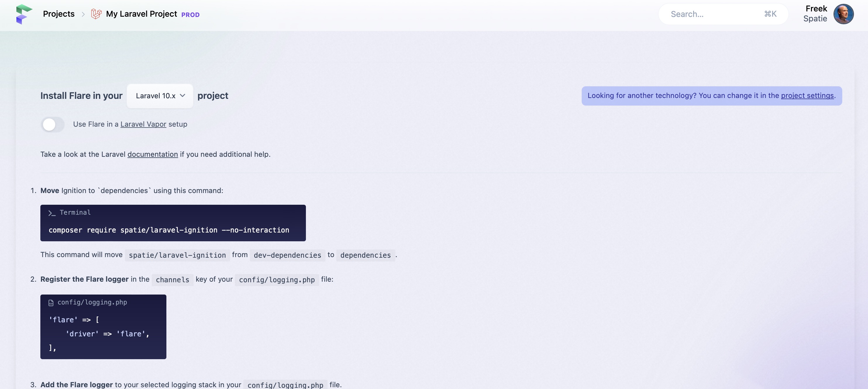Click the Freek Spatie account name
Screen dimensions: 868x389
click(x=815, y=13)
